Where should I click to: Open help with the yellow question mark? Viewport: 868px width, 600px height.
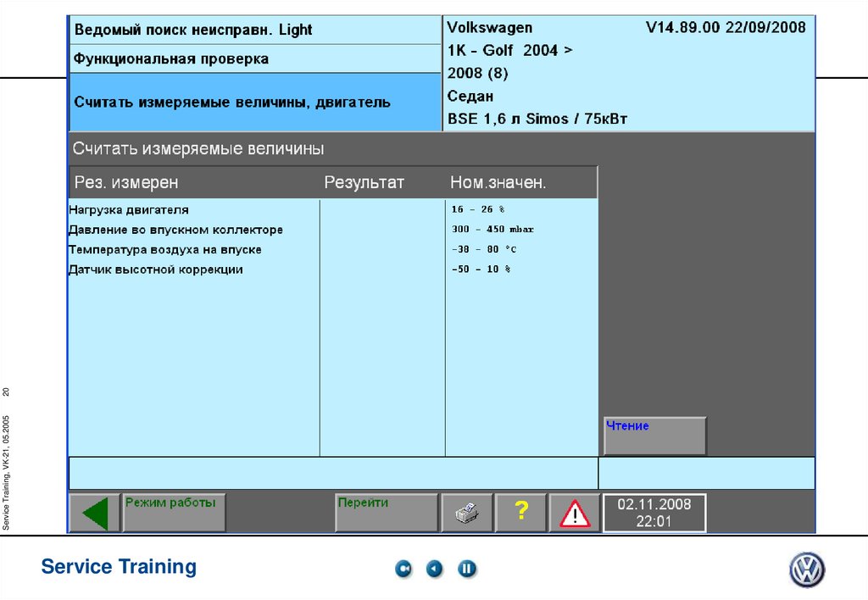pos(520,513)
